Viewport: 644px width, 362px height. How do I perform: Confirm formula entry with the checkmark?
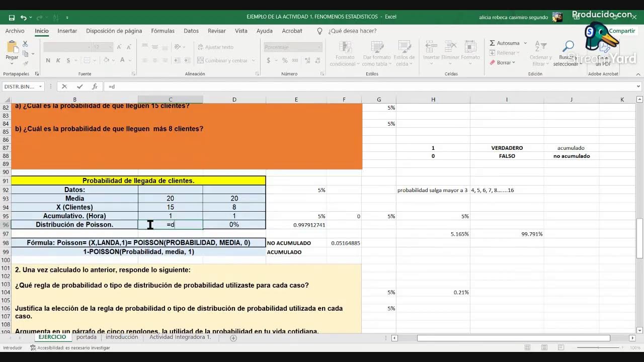(79, 86)
